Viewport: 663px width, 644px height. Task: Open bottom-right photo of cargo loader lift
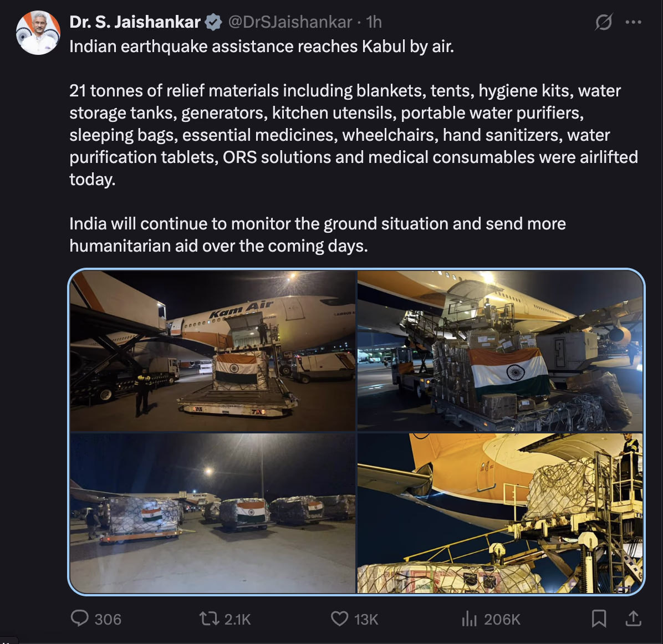pos(500,513)
